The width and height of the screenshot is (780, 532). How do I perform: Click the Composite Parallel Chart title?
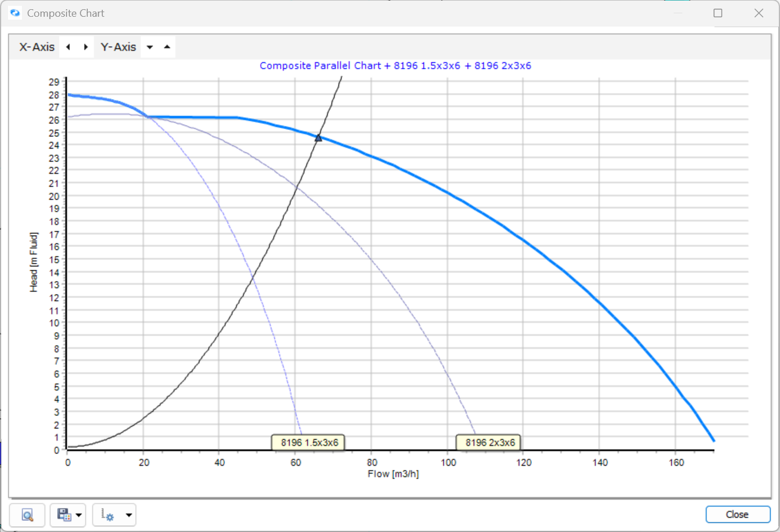tap(395, 66)
